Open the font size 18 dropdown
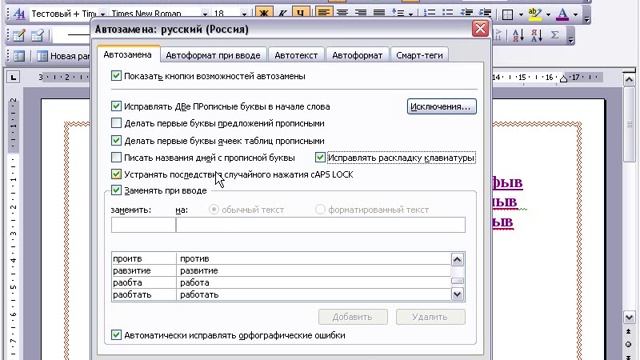The image size is (640, 360). [244, 14]
